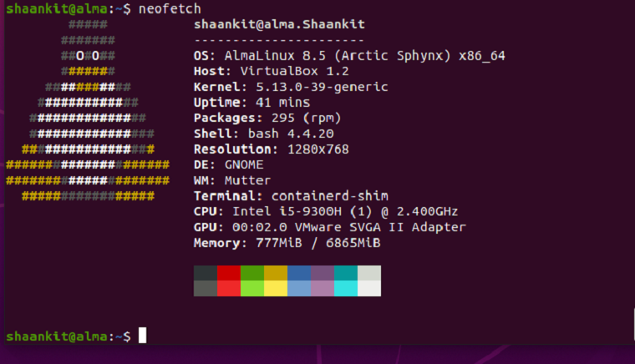Viewport: 635px width, 364px height.
Task: Click the Resolution 1280x768 text
Action: click(317, 149)
